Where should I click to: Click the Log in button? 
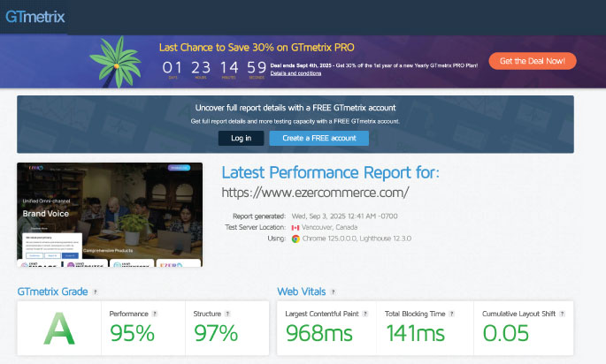(x=242, y=138)
